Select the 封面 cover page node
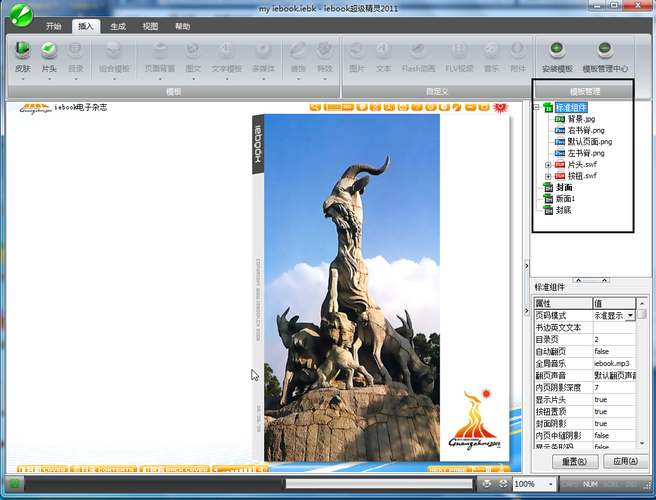This screenshot has width=656, height=500. pyautogui.click(x=563, y=187)
